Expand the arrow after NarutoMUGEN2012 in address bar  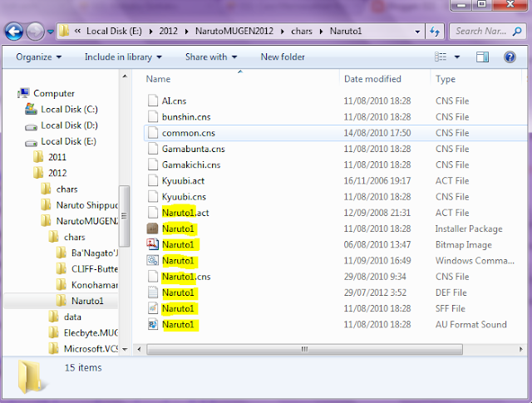click(283, 32)
